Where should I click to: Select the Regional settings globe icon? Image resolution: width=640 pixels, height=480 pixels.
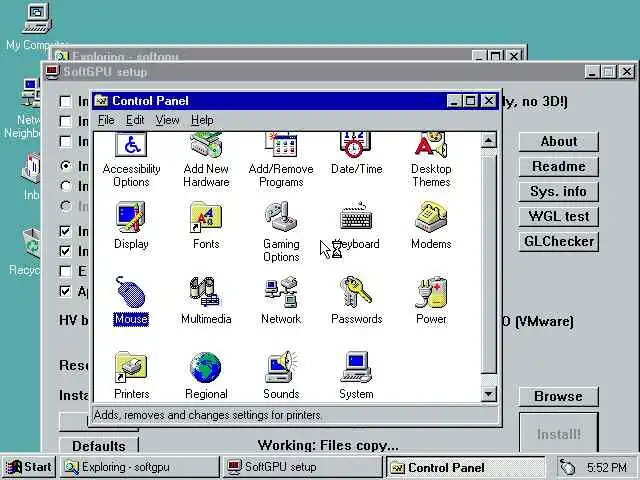[206, 367]
